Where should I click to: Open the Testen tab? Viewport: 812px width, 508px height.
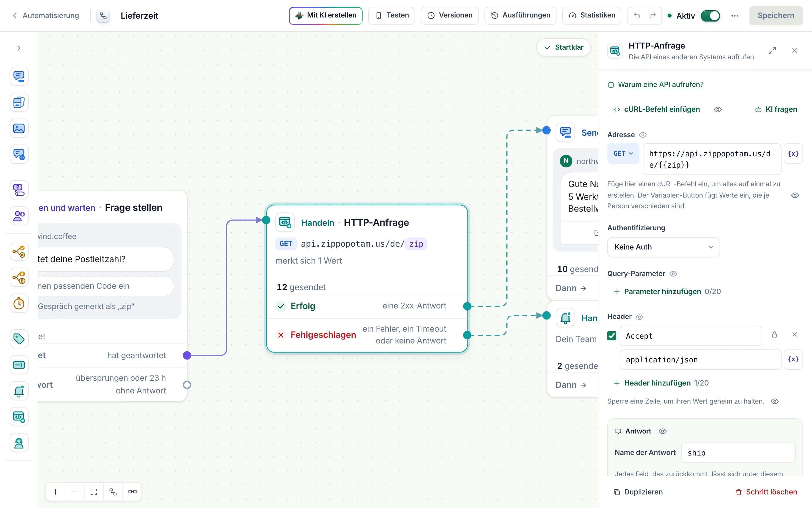(392, 16)
